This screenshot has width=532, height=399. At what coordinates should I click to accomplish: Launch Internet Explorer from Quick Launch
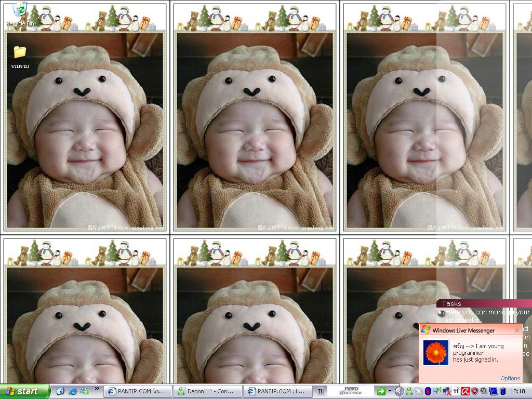[72, 391]
